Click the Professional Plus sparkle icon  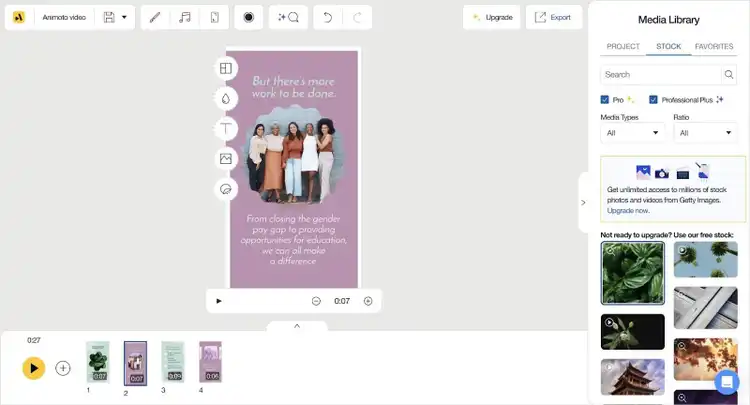click(719, 99)
